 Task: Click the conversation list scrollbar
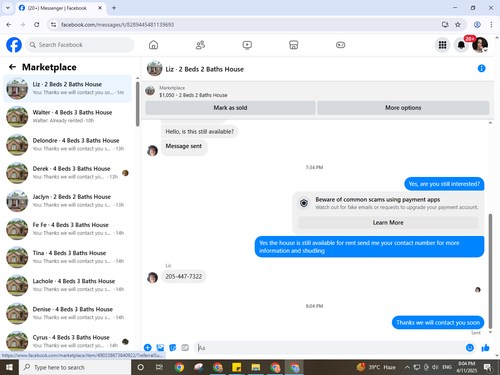coord(137,104)
